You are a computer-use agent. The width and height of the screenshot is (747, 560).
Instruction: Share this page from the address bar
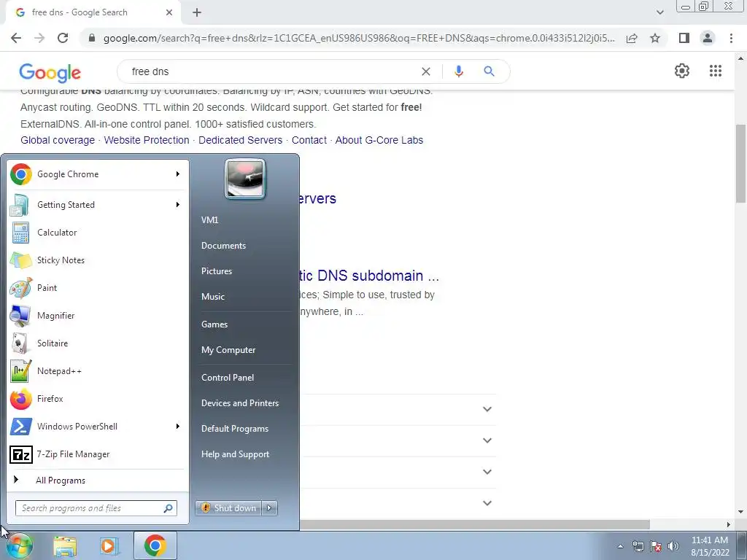(632, 38)
